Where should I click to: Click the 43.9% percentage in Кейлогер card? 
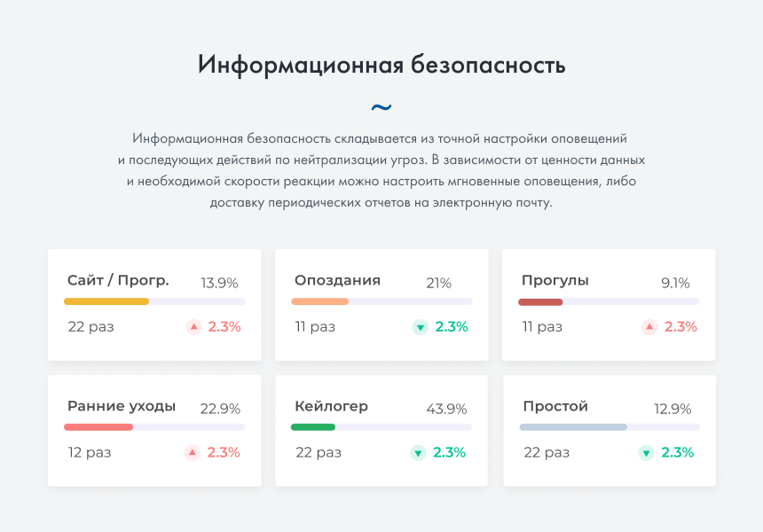(448, 407)
